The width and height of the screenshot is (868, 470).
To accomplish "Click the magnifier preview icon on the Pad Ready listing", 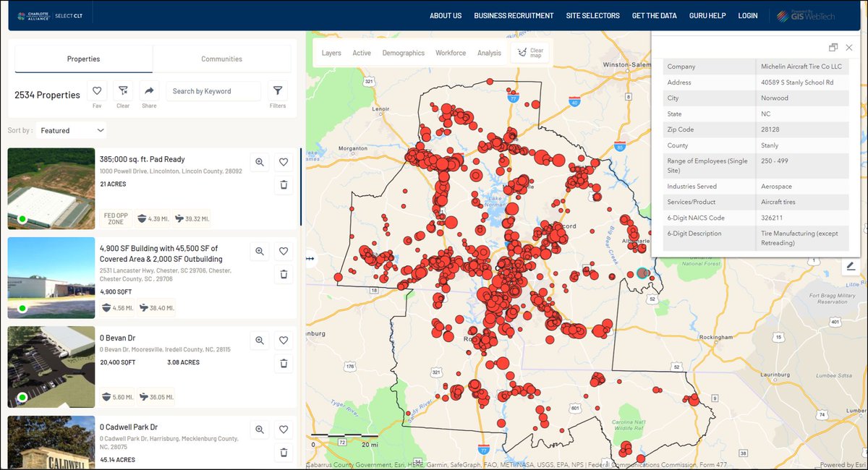I will (x=259, y=162).
